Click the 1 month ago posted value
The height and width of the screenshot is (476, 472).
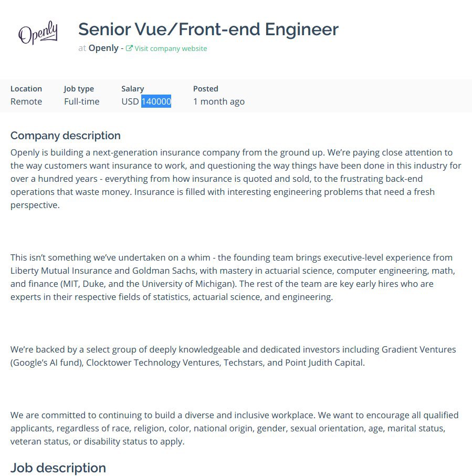click(219, 102)
